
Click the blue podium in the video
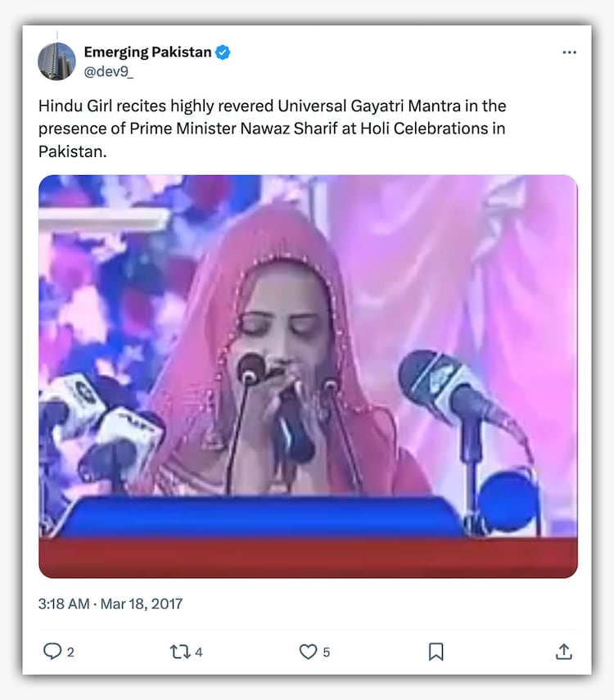pos(262,517)
